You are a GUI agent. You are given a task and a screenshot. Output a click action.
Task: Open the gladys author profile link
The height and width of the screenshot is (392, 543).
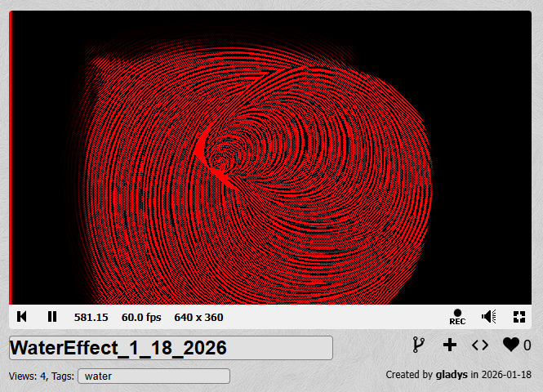click(x=452, y=375)
